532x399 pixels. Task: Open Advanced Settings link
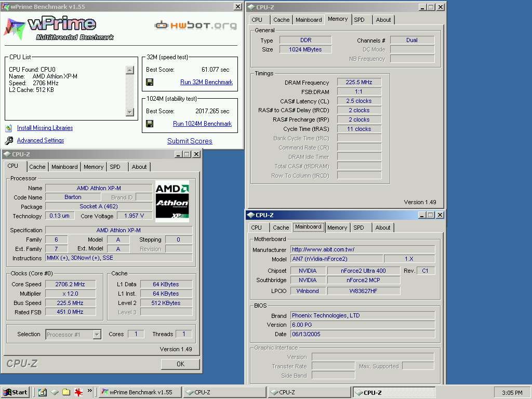point(41,140)
